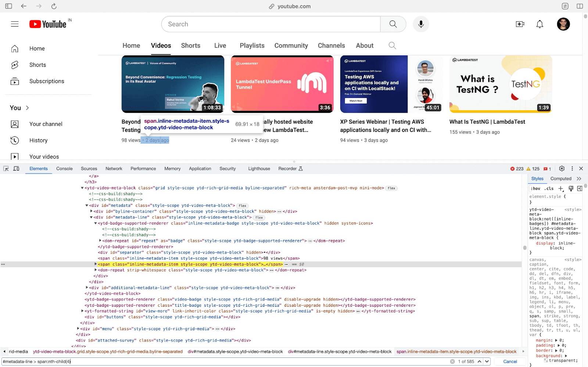Collapse the div id="metadata" node
The height and width of the screenshot is (367, 588).
pos(87,206)
